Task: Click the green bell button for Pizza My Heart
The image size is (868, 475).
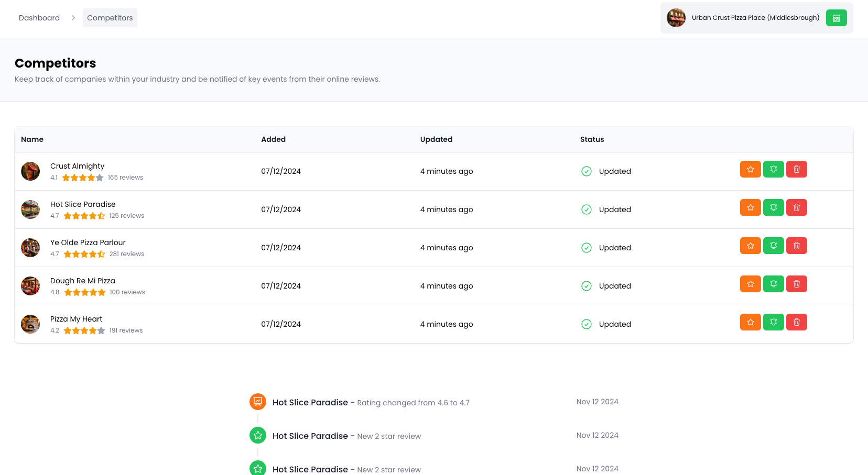Action: [773, 322]
